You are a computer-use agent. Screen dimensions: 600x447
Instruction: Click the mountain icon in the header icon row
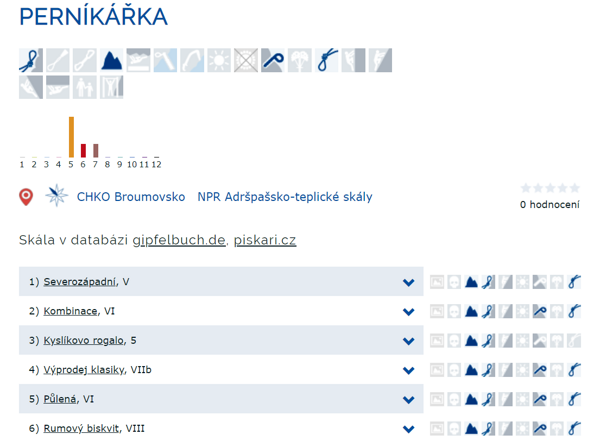click(112, 60)
